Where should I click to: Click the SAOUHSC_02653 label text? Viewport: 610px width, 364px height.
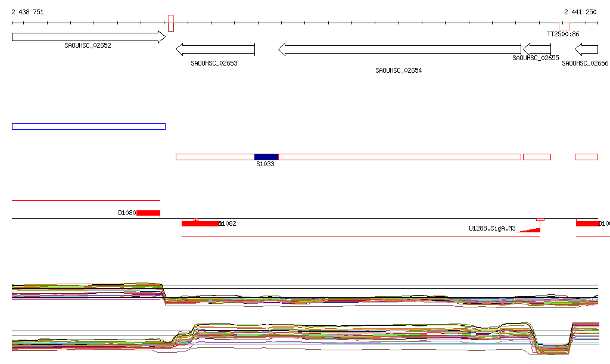coord(214,63)
